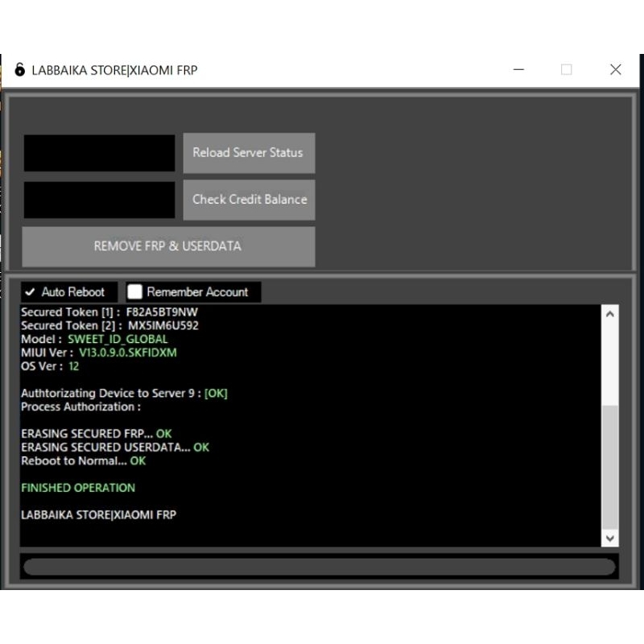
Task: Click Reboot to Normal log line
Action: point(84,460)
